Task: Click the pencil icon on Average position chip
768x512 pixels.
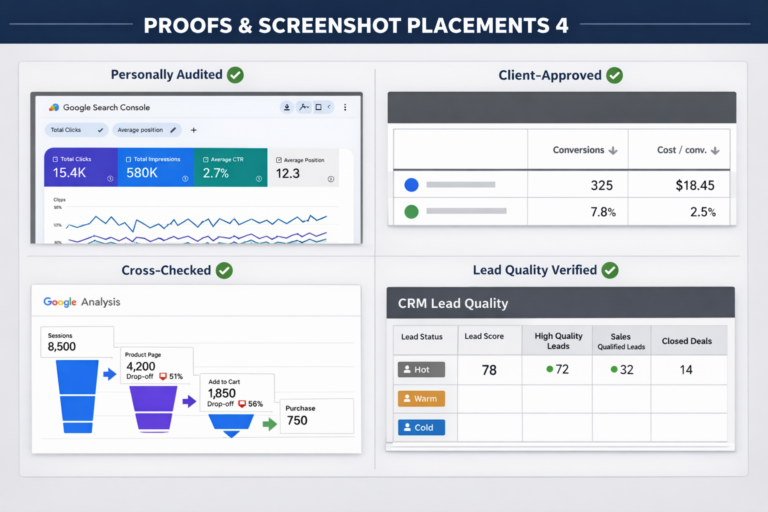Action: [x=173, y=130]
